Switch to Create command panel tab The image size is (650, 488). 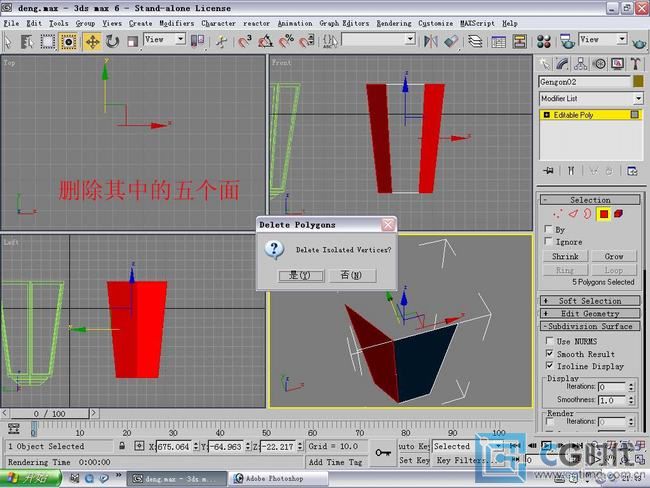[x=544, y=64]
